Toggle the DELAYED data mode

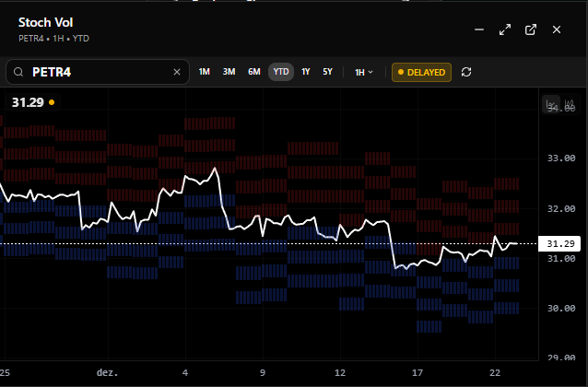click(421, 72)
